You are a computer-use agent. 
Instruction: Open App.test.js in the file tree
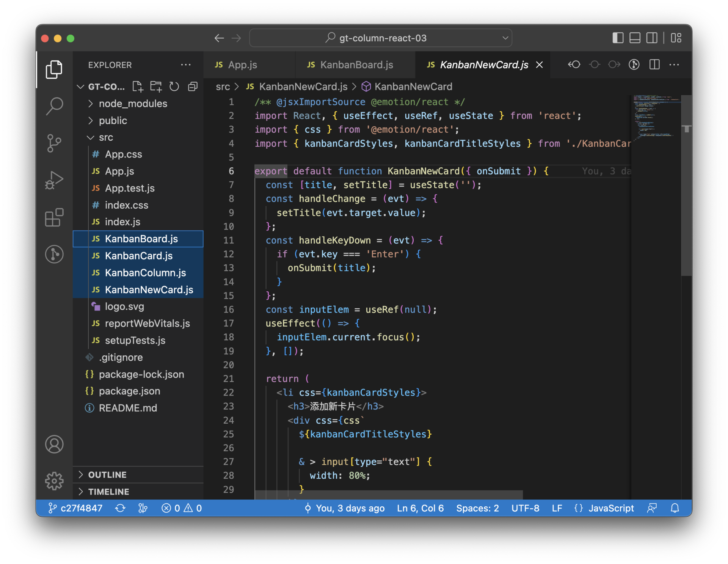coord(138,188)
